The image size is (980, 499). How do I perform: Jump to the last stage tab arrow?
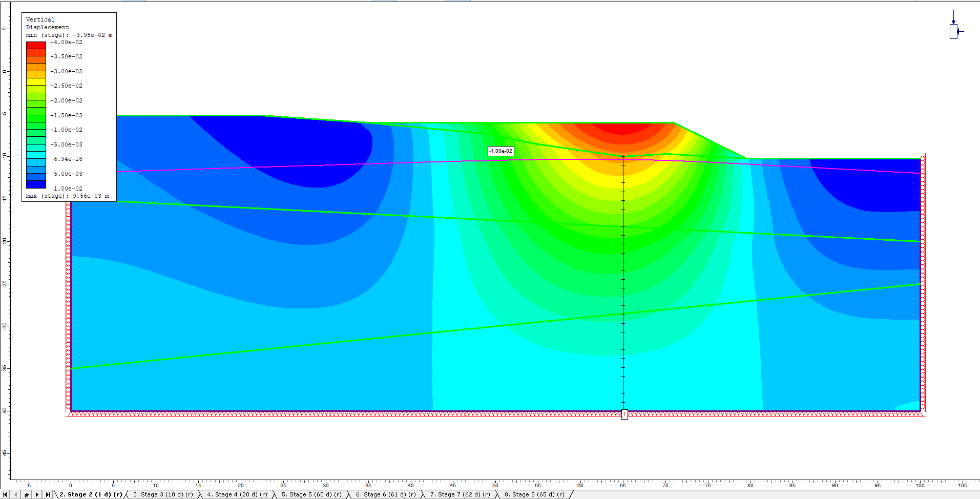click(x=48, y=494)
